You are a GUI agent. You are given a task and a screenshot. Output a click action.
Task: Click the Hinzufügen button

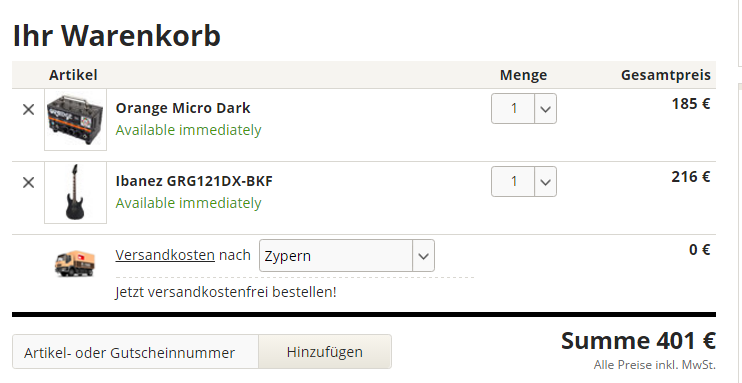[325, 352]
